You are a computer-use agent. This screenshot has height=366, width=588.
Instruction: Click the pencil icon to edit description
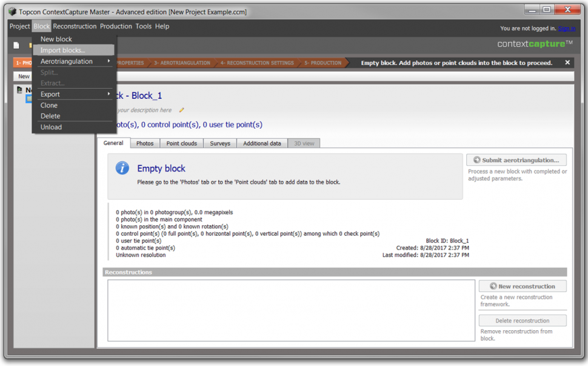182,110
